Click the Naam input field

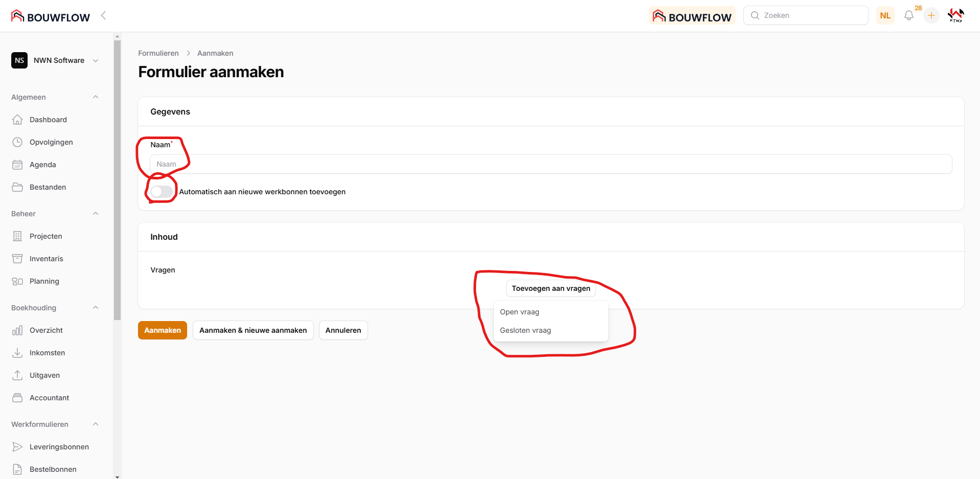551,164
